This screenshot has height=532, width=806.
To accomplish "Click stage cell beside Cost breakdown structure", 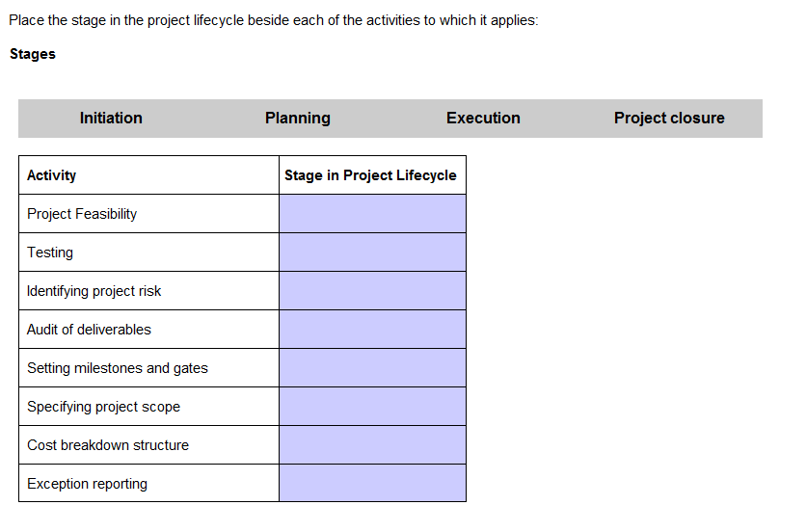I will pyautogui.click(x=372, y=445).
